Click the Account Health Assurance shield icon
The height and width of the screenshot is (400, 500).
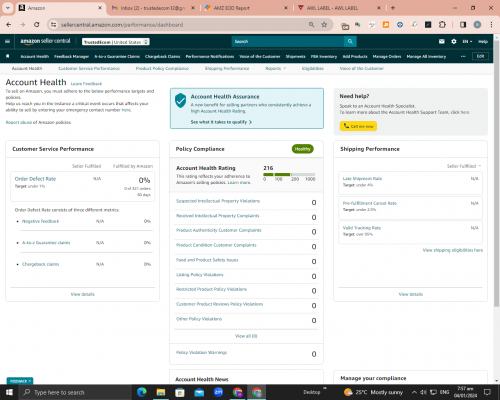181,100
